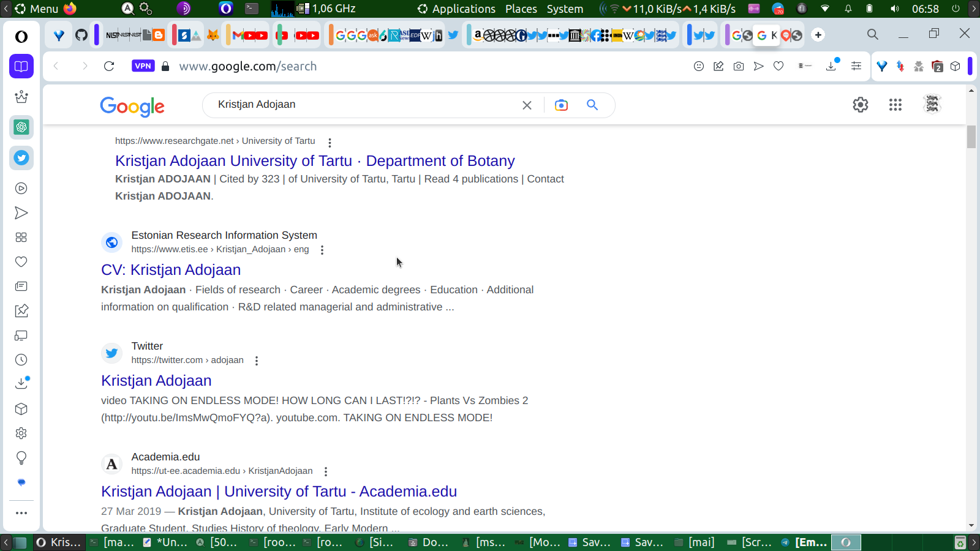This screenshot has width=980, height=551.
Task: Expand options for etis.ee result
Action: (x=322, y=250)
